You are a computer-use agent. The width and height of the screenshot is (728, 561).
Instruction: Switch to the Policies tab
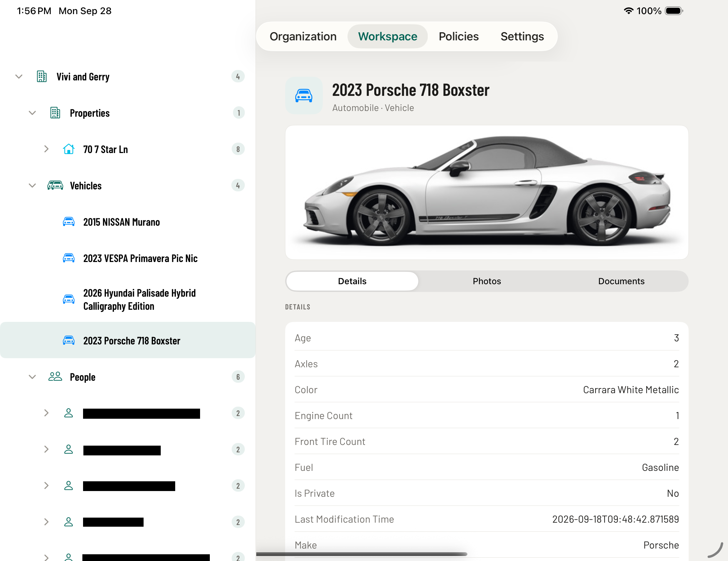[x=459, y=36]
